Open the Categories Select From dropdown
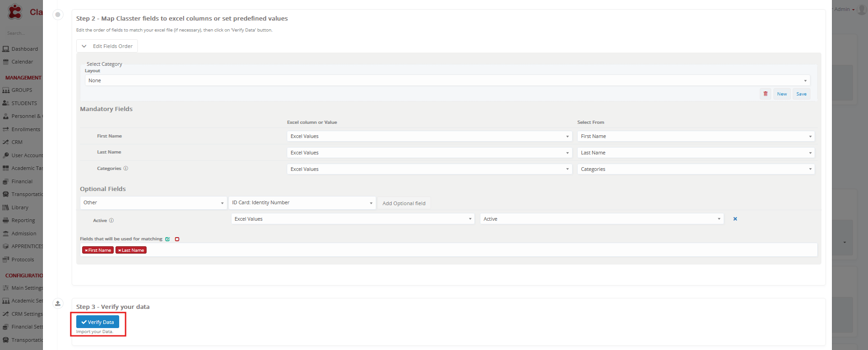This screenshot has height=350, width=868. tap(695, 169)
